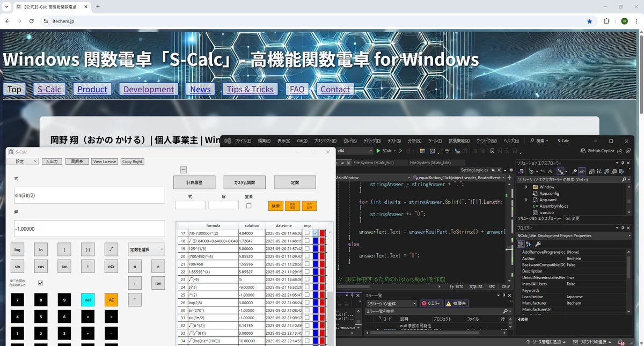Click the wrench icon in Solution Explorer toolbar

coord(574,171)
